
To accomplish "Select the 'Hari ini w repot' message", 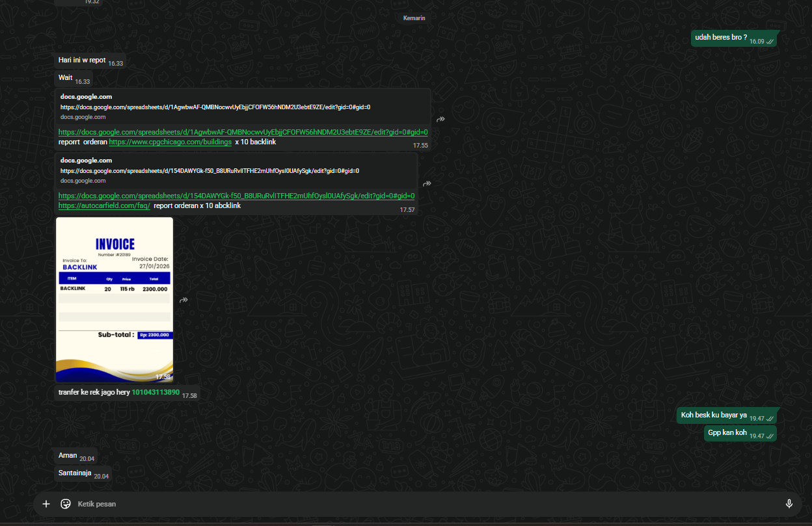I will 82,60.
